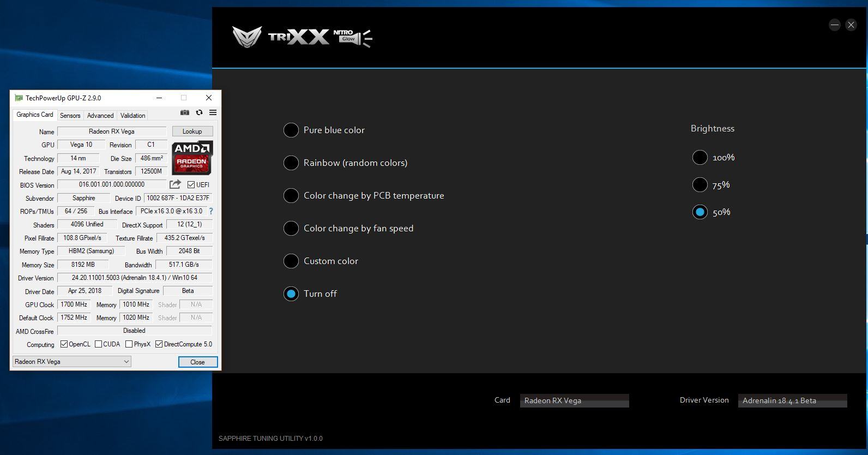Image resolution: width=868 pixels, height=455 pixels.
Task: Click the GPU field showing Vega 10
Action: tap(81, 145)
